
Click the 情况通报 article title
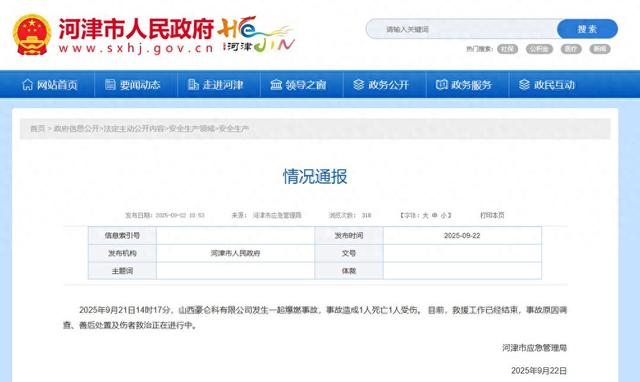[315, 176]
